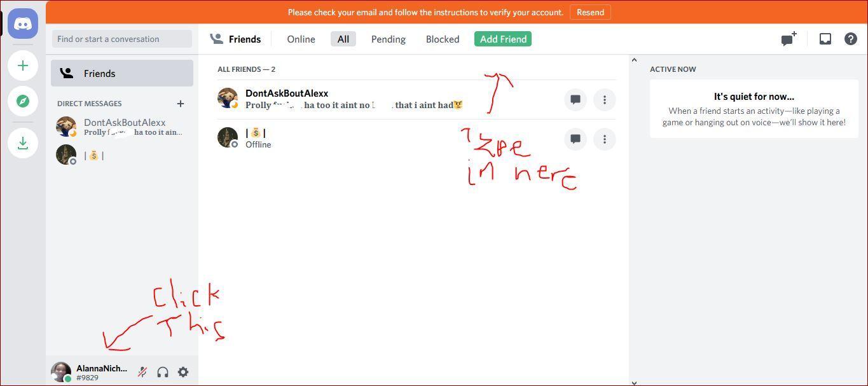Select the Pending friends tab
The height and width of the screenshot is (386, 868).
tap(389, 39)
